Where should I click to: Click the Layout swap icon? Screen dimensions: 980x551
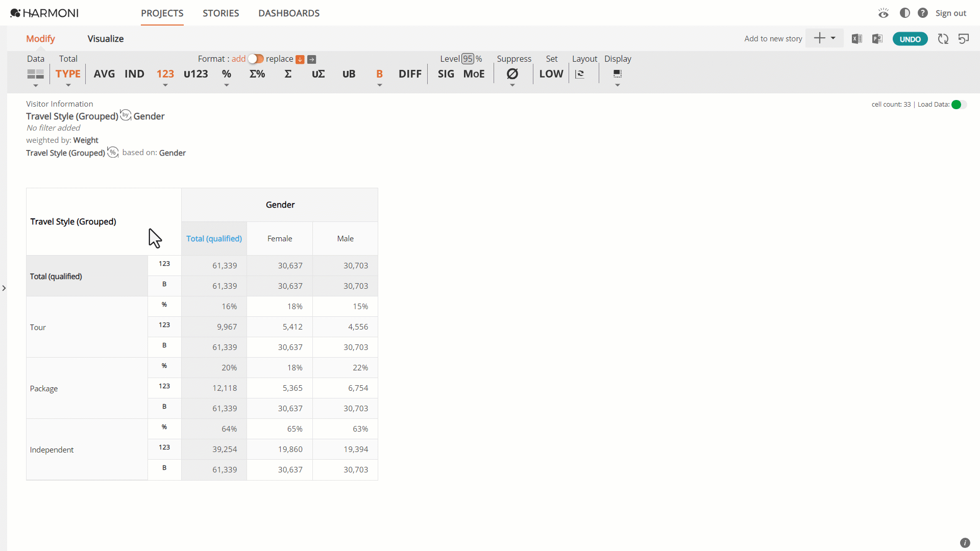click(579, 74)
